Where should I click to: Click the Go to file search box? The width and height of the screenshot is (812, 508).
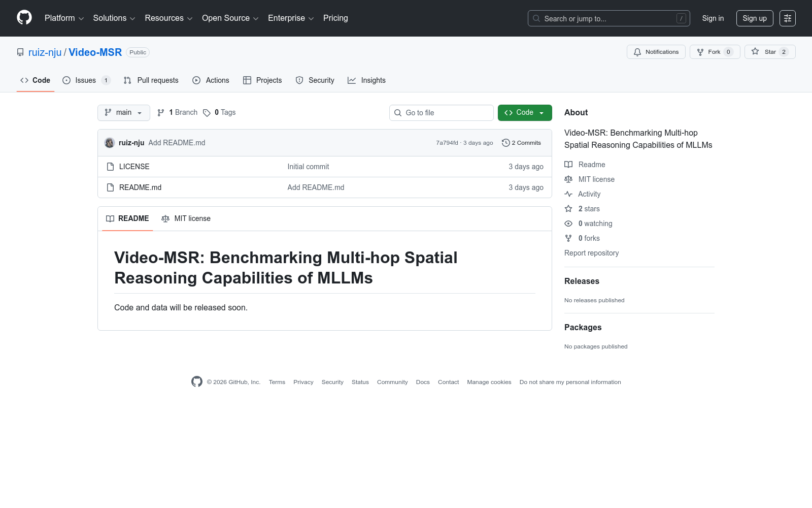pos(442,113)
